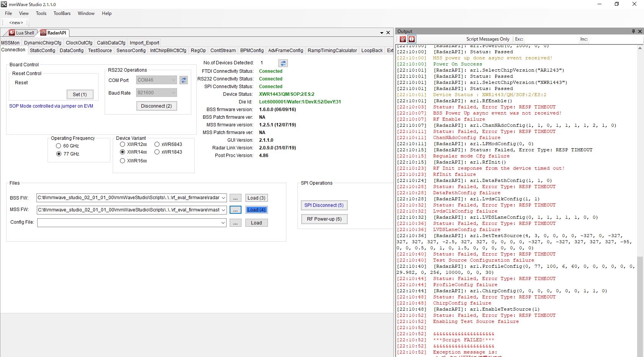The image size is (644, 357).
Task: Switch to the RadarAPI tab
Action: 54,33
